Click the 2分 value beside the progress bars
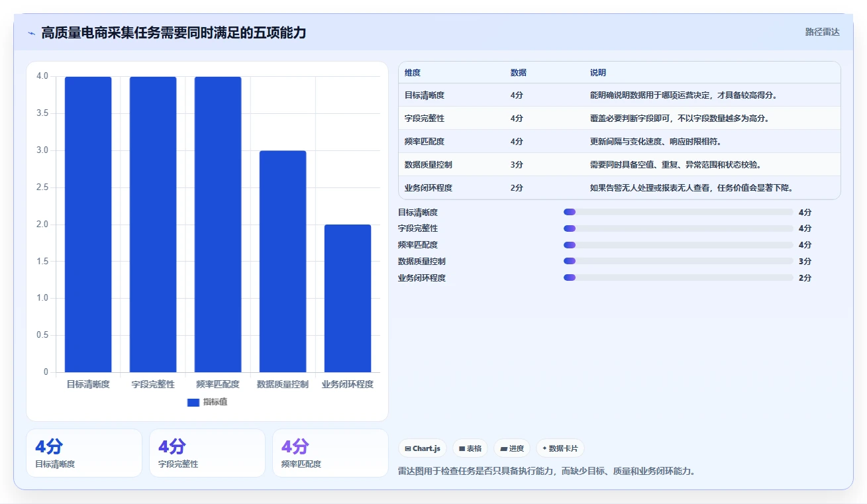Viewport: 867px width, 504px height. [x=805, y=278]
